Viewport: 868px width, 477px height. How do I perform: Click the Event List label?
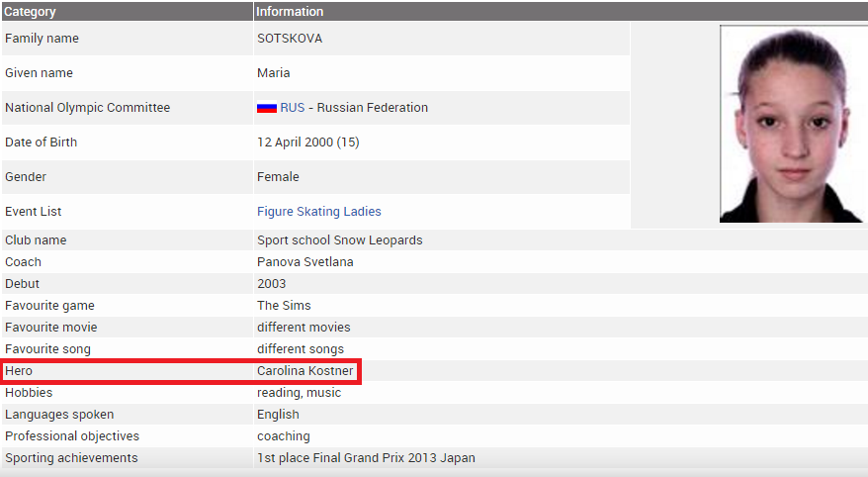(34, 212)
